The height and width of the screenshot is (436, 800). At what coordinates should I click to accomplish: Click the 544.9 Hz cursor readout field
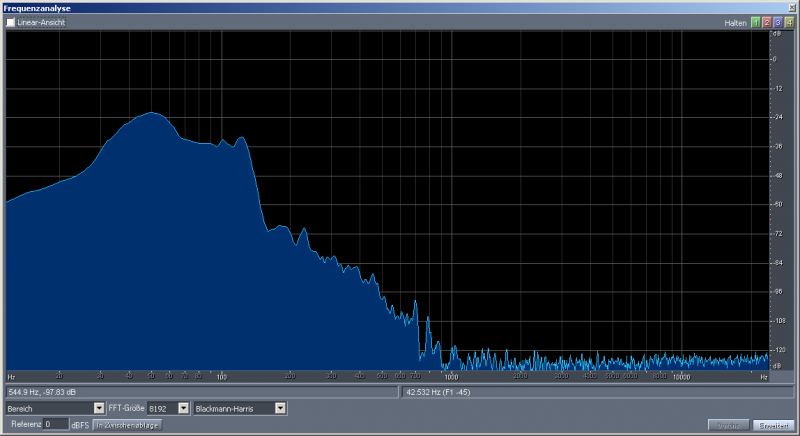pyautogui.click(x=200, y=392)
